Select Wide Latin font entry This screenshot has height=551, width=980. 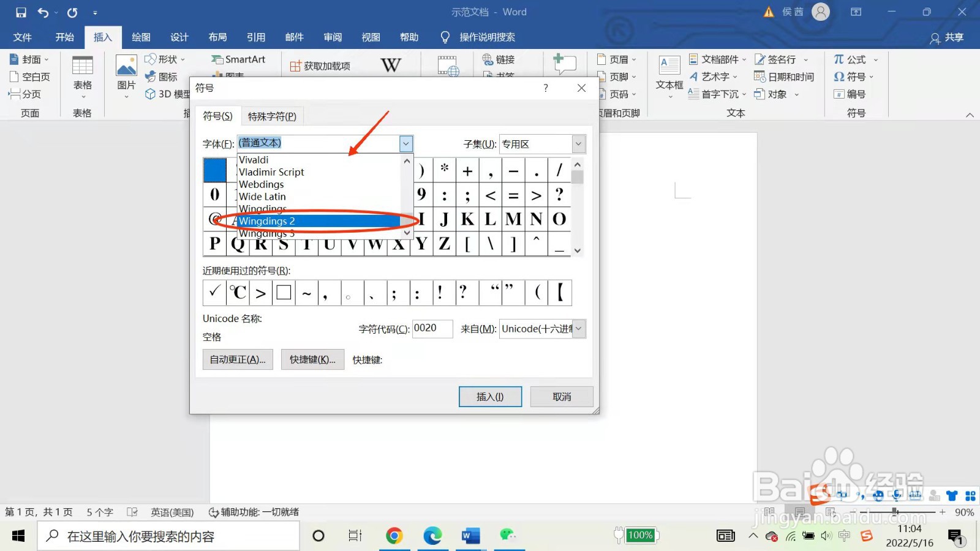click(318, 197)
